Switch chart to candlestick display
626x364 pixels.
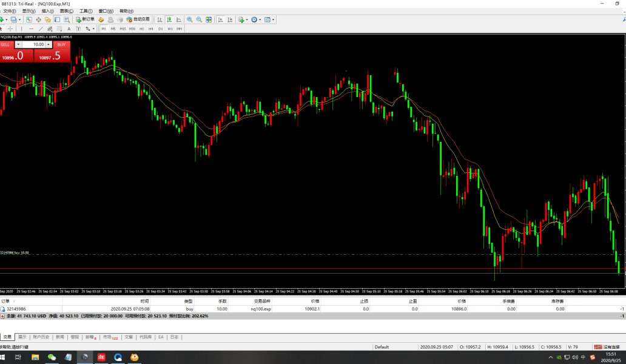(x=168, y=19)
